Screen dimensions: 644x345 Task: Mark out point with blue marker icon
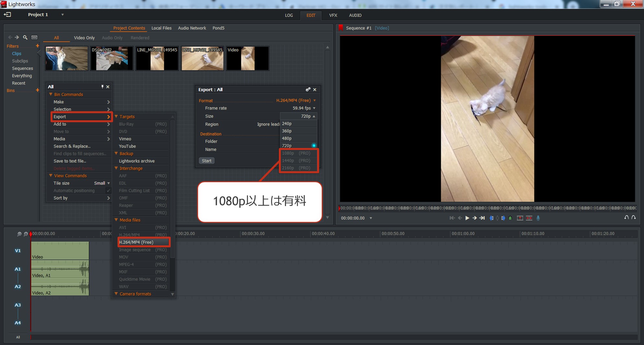[x=503, y=218]
